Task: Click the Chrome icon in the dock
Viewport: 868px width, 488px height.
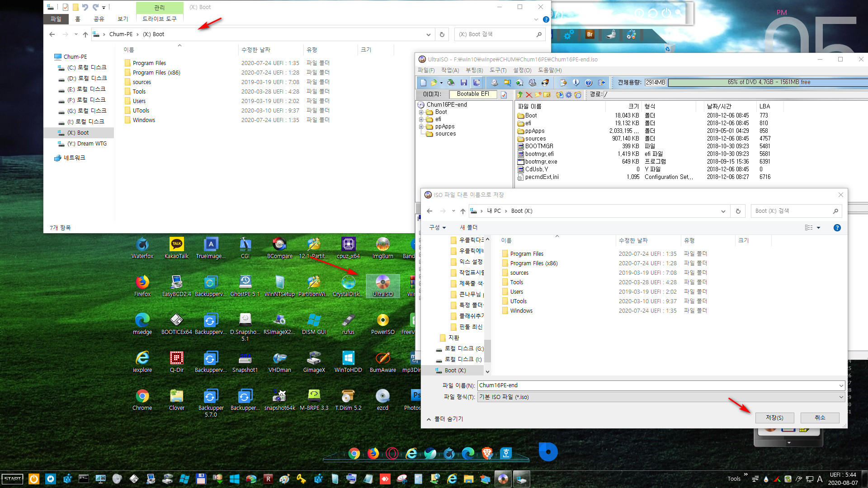Action: pos(354,453)
